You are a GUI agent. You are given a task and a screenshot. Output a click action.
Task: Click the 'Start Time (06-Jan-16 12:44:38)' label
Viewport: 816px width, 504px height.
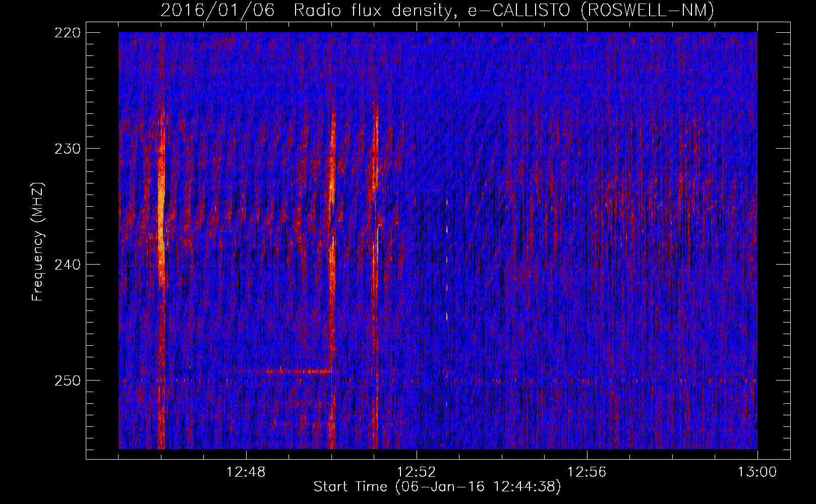437,487
